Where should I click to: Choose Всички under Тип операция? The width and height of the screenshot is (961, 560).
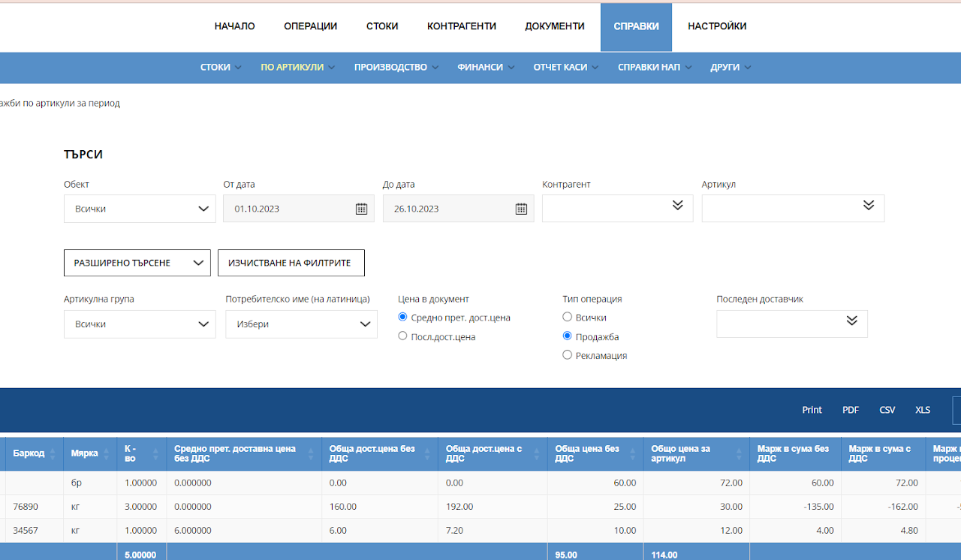(x=567, y=317)
